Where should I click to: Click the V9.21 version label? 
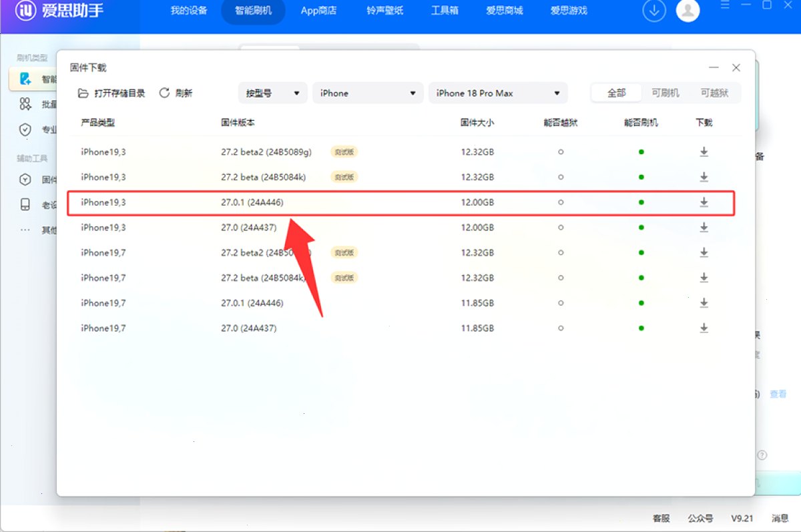pos(742,519)
